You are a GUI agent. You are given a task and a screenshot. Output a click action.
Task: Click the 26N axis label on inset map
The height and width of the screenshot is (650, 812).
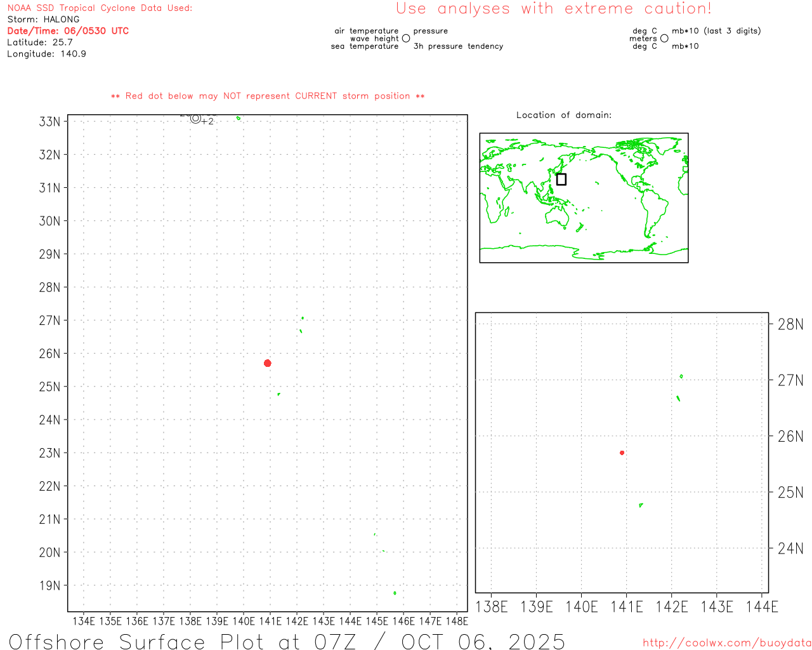(x=790, y=436)
